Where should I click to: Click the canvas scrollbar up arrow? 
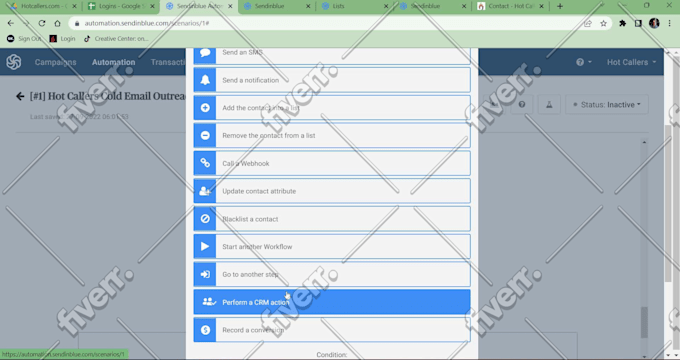pos(644,142)
